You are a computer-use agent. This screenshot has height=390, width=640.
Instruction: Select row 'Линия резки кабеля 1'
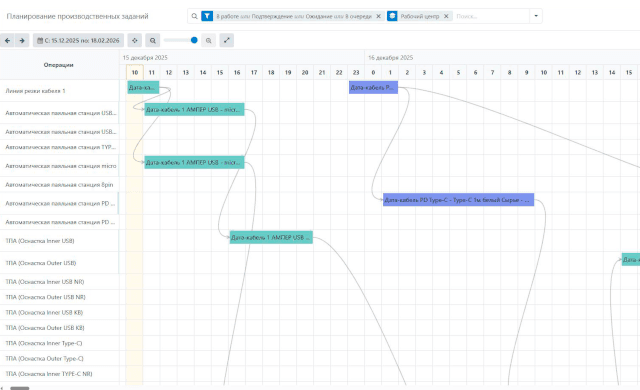tap(60, 91)
